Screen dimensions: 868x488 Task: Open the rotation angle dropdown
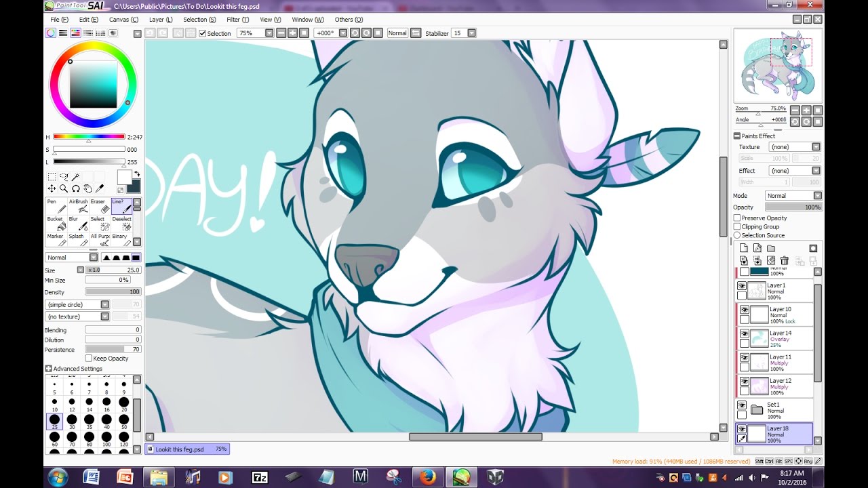pos(343,33)
